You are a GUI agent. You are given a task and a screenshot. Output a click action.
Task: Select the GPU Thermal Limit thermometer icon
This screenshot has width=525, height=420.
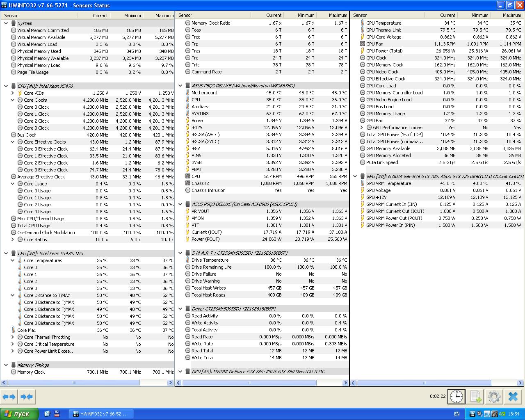click(x=362, y=30)
